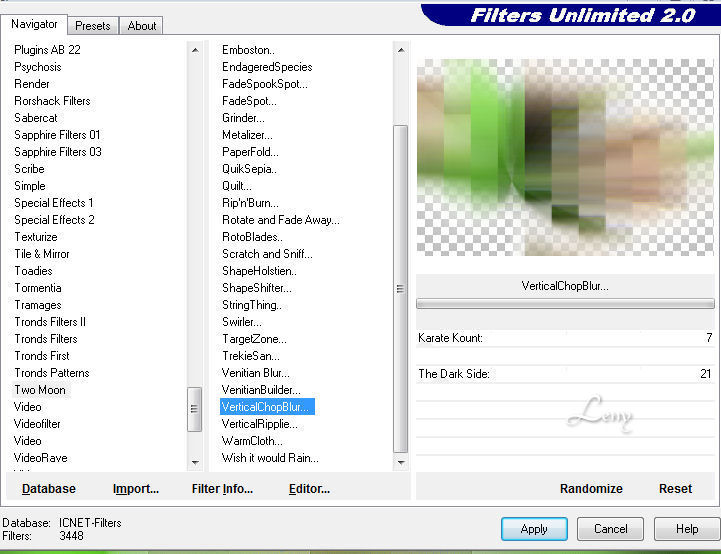Click Import... to add filters

136,489
